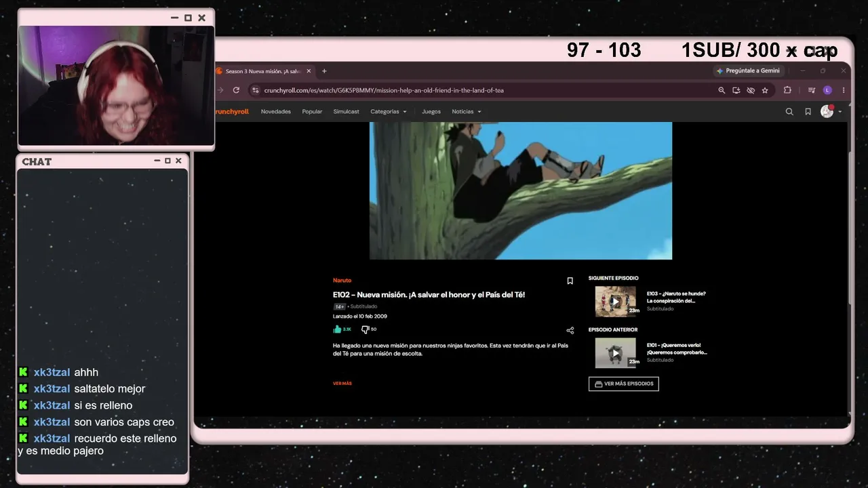Close the CHAT overlay window
Image resolution: width=868 pixels, height=488 pixels.
tap(178, 161)
